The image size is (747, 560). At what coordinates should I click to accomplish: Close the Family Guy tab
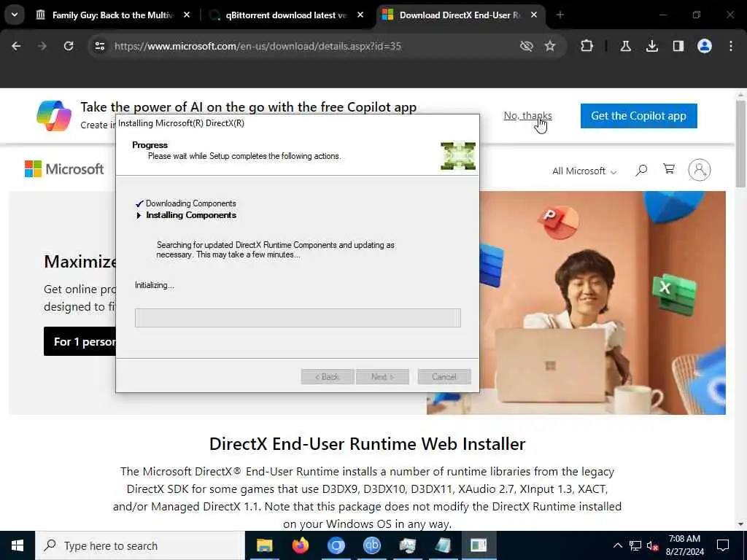(187, 15)
